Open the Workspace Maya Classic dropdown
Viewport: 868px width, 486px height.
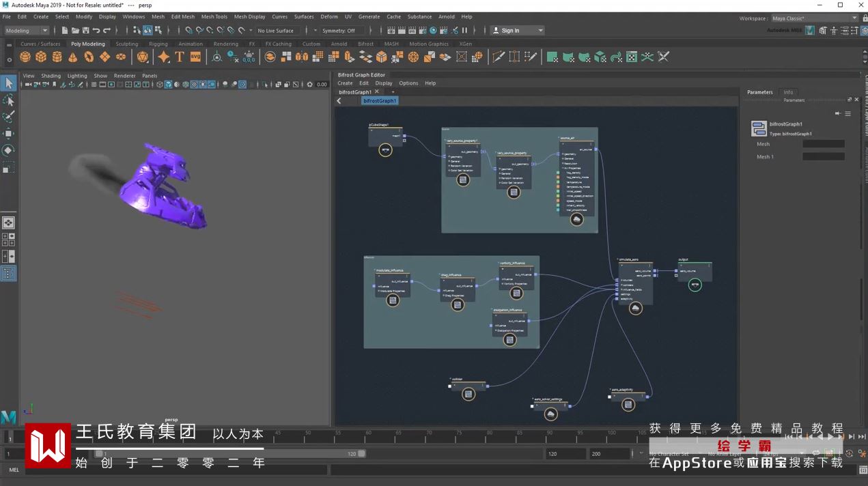pyautogui.click(x=815, y=18)
